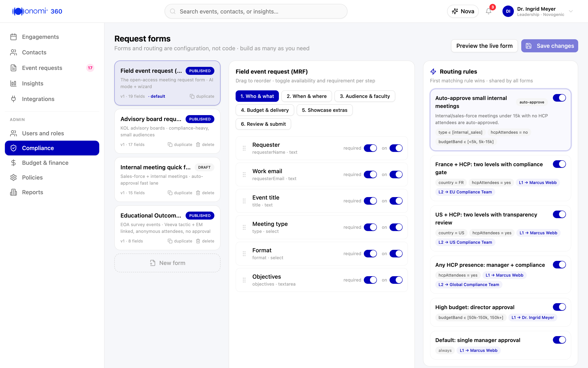This screenshot has width=588, height=368.
Task: Click the drag handle for Work email
Action: click(244, 175)
